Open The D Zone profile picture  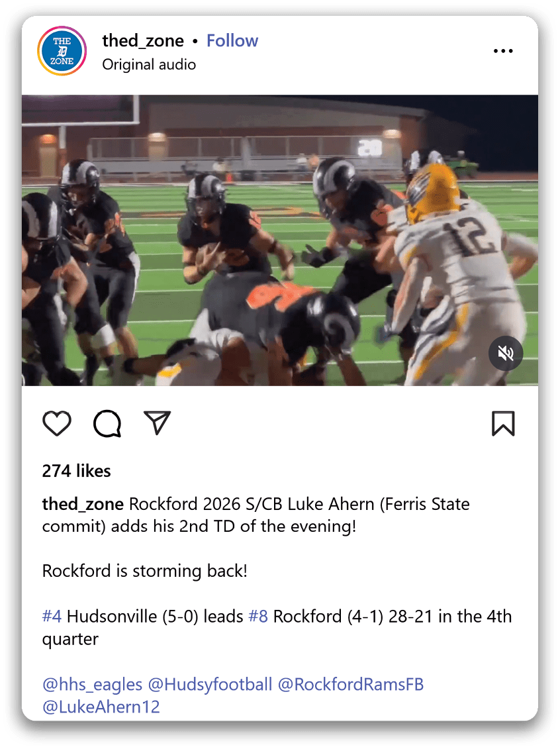click(62, 50)
